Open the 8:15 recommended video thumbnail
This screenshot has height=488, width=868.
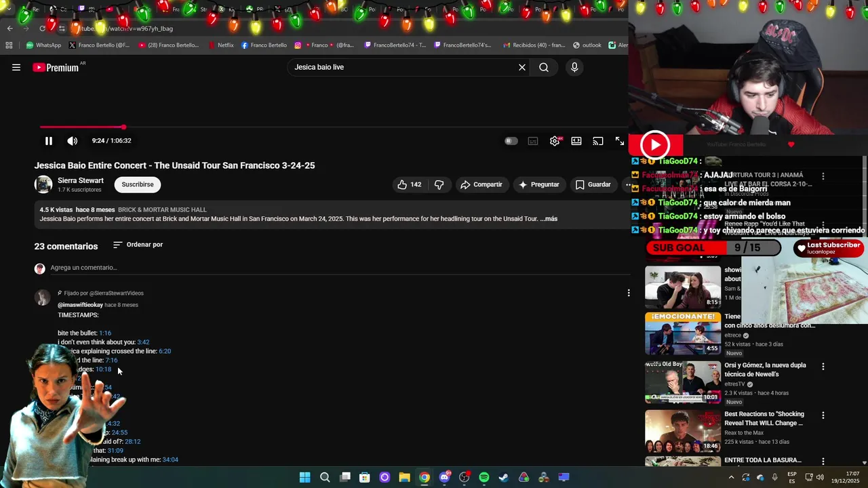(x=683, y=286)
